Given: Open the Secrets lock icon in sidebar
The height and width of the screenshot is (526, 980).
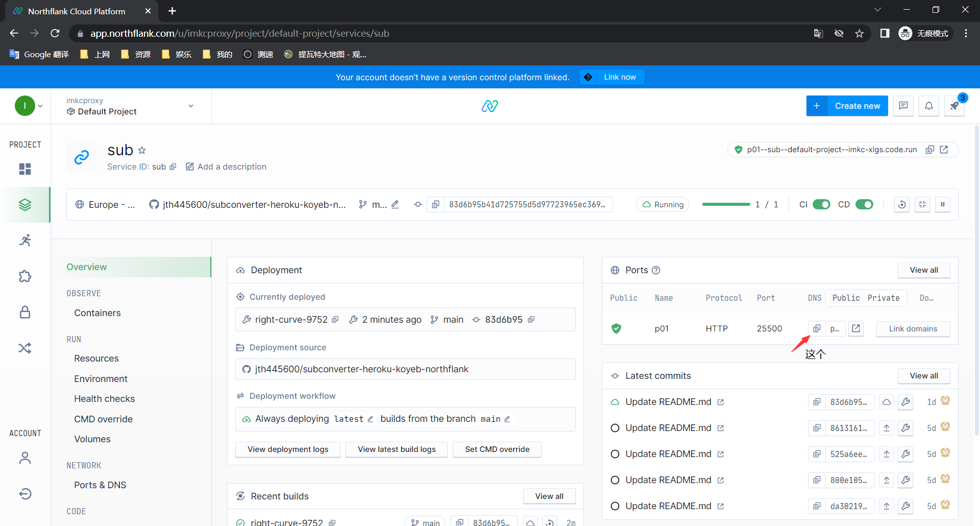Looking at the screenshot, I should point(25,312).
